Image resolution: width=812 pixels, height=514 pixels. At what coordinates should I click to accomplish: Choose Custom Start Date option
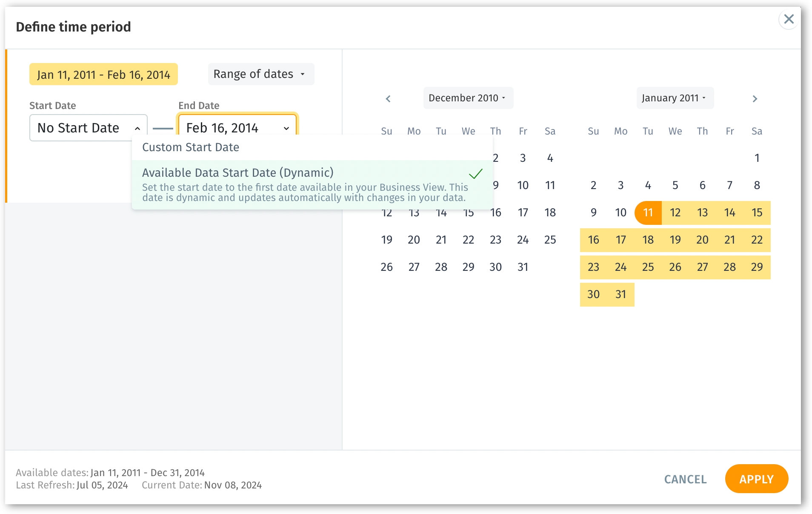click(x=191, y=147)
